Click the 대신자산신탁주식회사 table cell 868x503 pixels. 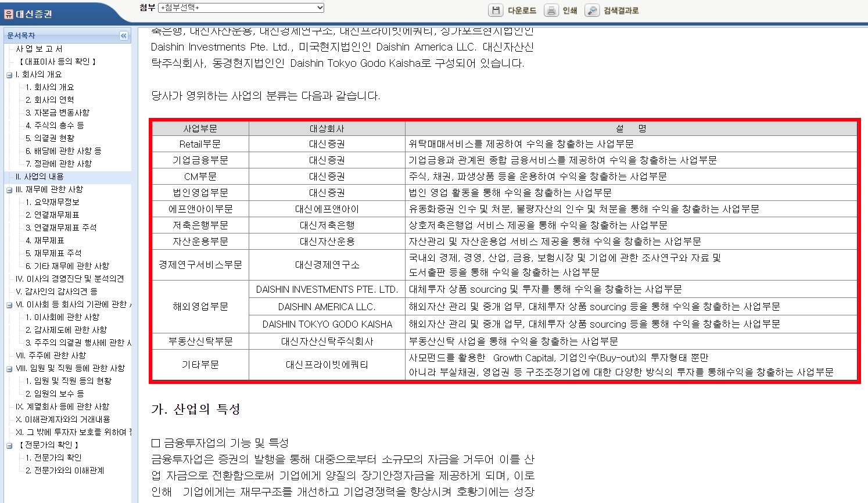327,342
